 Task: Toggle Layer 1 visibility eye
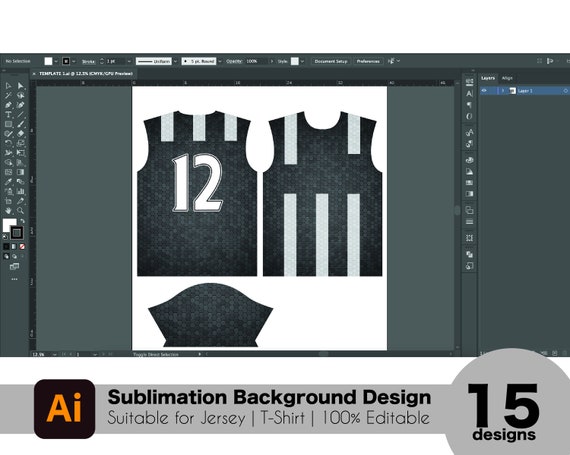[x=484, y=90]
